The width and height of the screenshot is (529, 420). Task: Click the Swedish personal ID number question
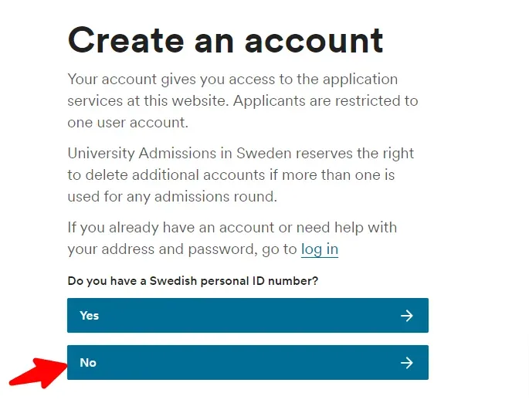coord(193,281)
